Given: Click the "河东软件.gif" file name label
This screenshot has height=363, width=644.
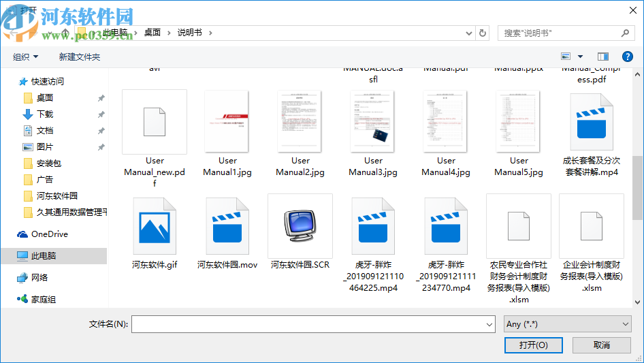Looking at the screenshot, I should 155,264.
